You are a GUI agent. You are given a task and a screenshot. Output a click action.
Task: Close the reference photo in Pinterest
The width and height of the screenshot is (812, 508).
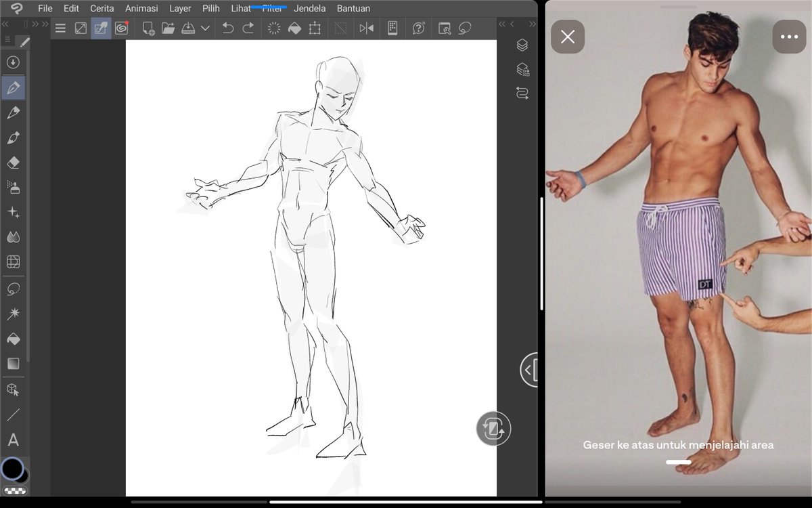(568, 37)
